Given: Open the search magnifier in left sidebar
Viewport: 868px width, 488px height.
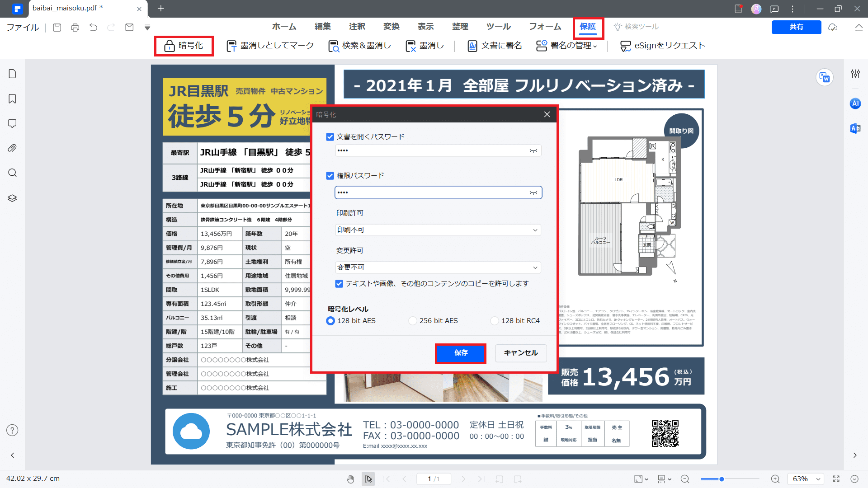Looking at the screenshot, I should pyautogui.click(x=12, y=173).
